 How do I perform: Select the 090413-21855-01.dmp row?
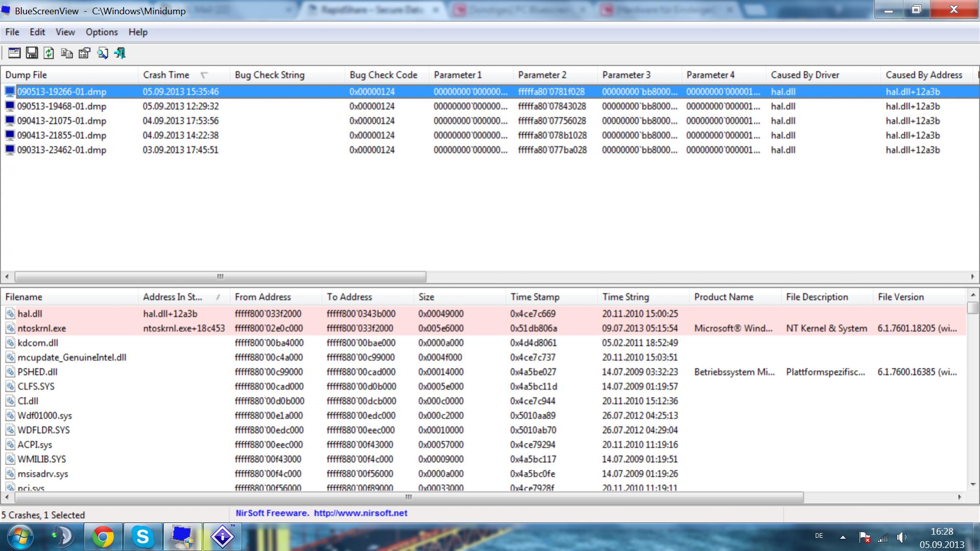click(x=489, y=135)
